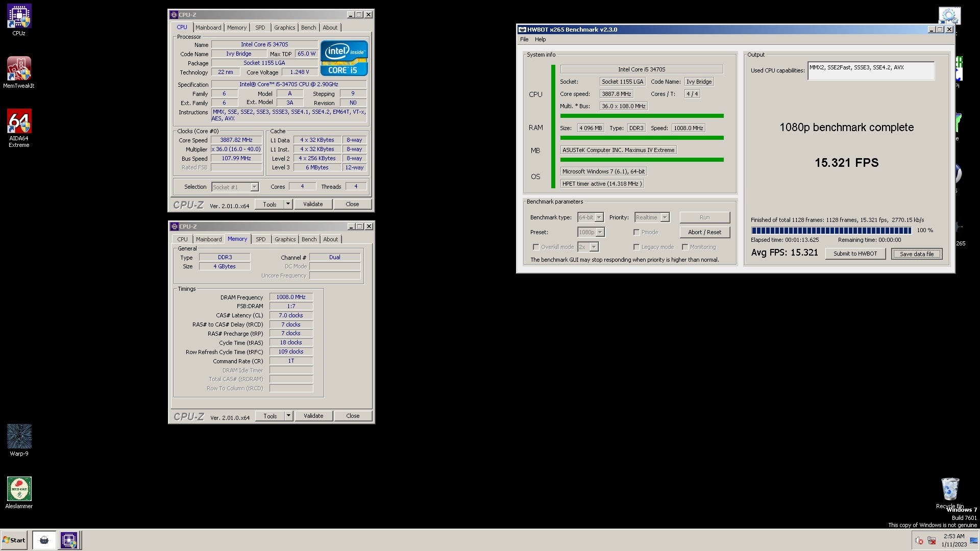Viewport: 980px width, 551px height.
Task: Open About tab in top CPU-Z
Action: pos(330,28)
